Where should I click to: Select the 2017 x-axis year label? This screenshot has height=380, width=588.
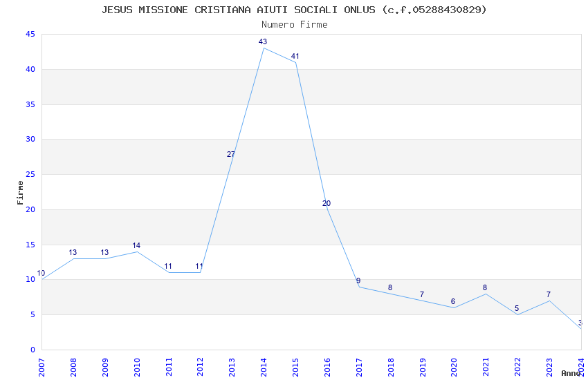click(x=359, y=364)
